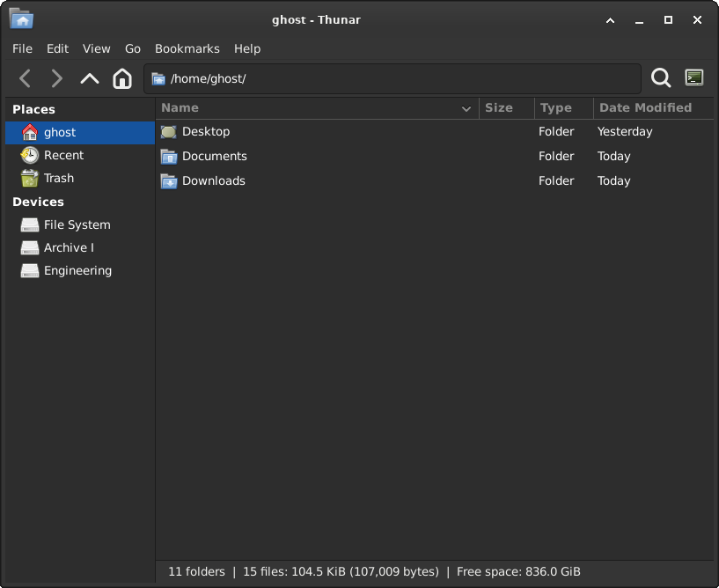Open the Help menu
Image resolution: width=719 pixels, height=588 pixels.
(x=247, y=48)
